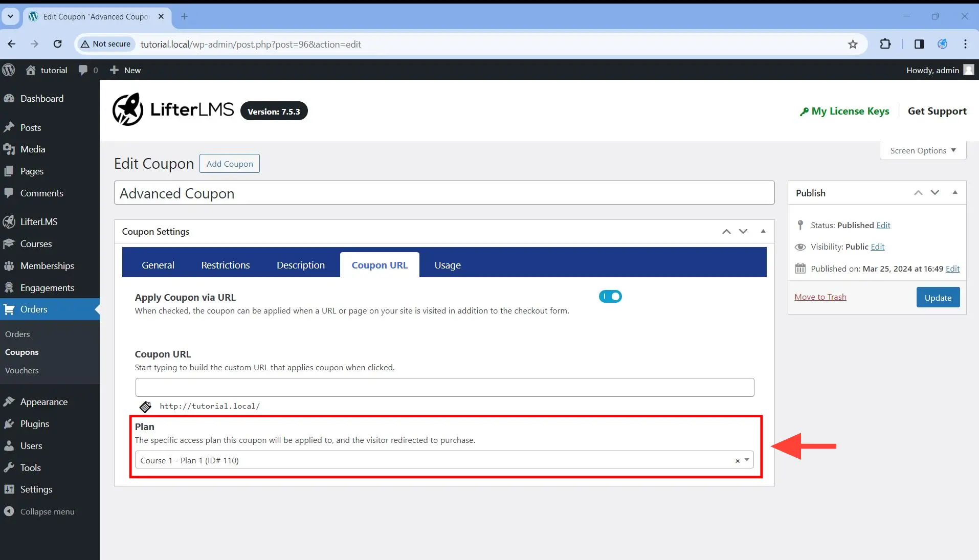The image size is (979, 560).
Task: Open browser extensions puzzle icon
Action: (x=885, y=44)
